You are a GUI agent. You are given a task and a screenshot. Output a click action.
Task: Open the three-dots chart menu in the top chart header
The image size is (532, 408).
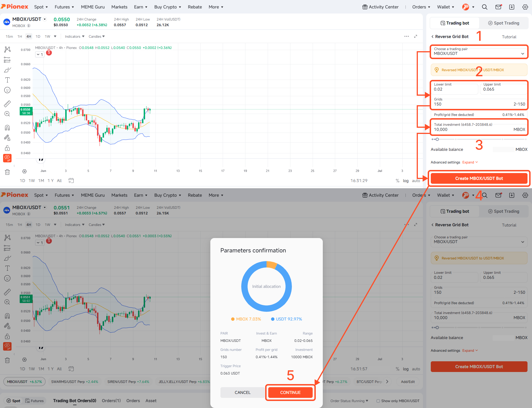pos(407,36)
